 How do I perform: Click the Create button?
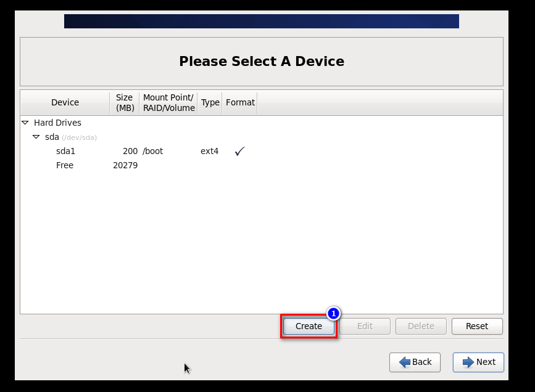309,326
